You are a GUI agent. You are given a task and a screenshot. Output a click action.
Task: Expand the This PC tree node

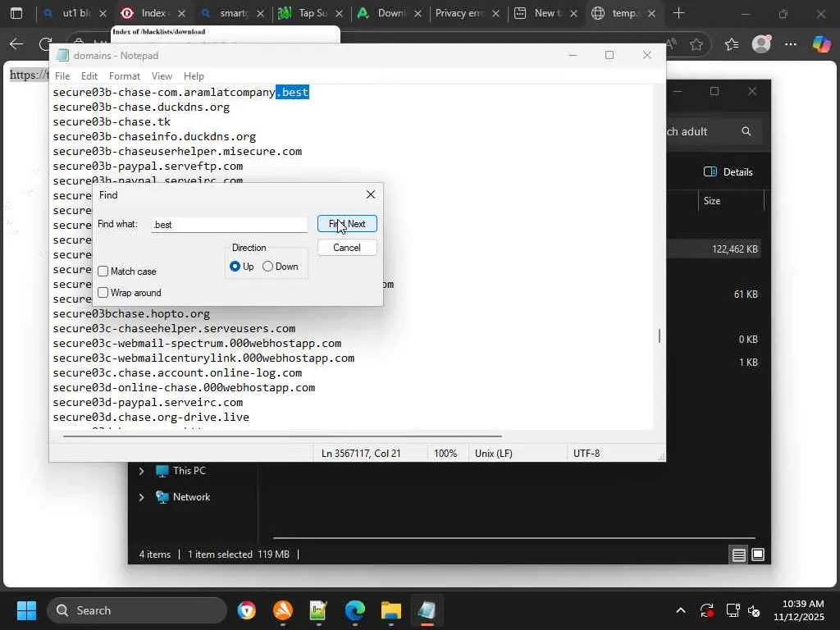(141, 471)
